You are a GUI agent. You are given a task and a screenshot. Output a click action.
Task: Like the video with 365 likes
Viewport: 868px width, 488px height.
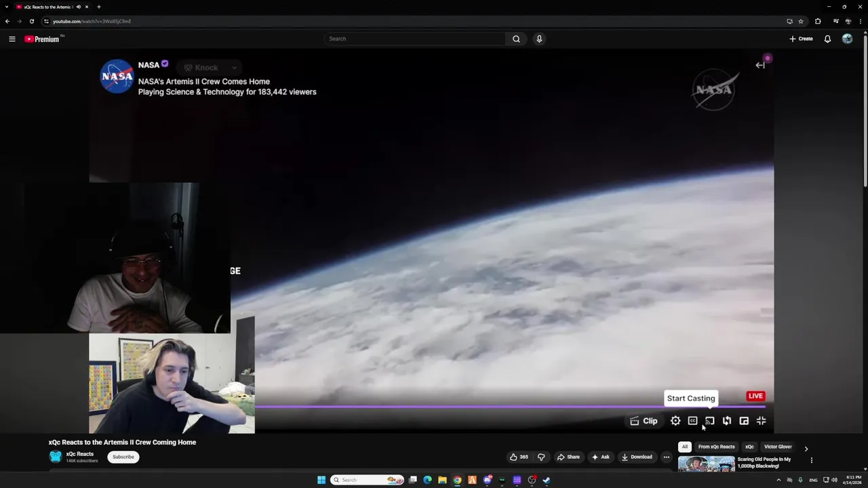pos(519,457)
